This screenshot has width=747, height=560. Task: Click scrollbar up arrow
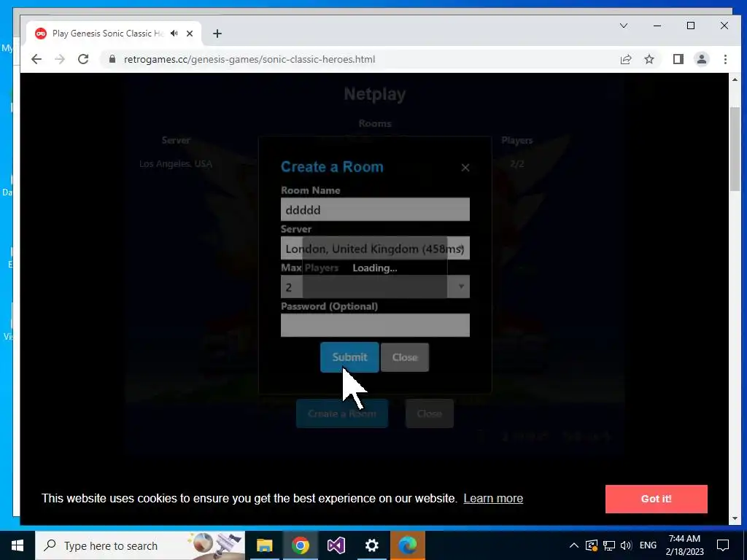(x=734, y=79)
